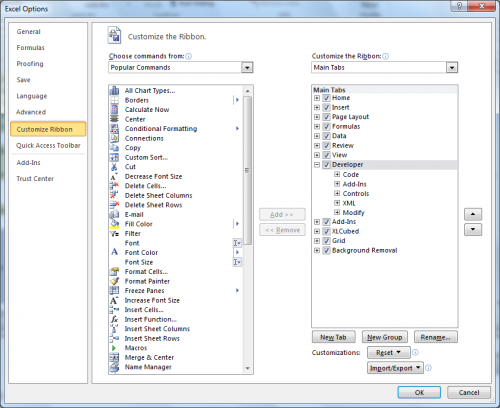Viewport: 500px width, 408px height.
Task: Click the Freeze Panes icon
Action: [x=114, y=291]
